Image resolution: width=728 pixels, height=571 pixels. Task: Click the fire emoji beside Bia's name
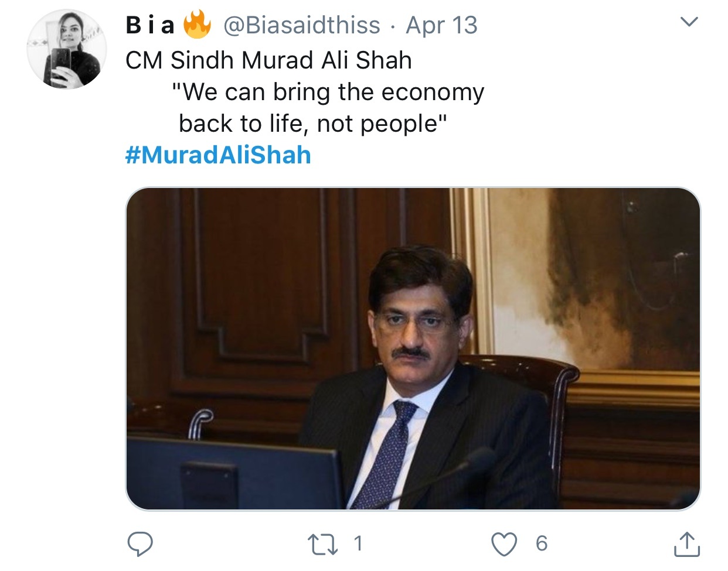[x=197, y=26]
